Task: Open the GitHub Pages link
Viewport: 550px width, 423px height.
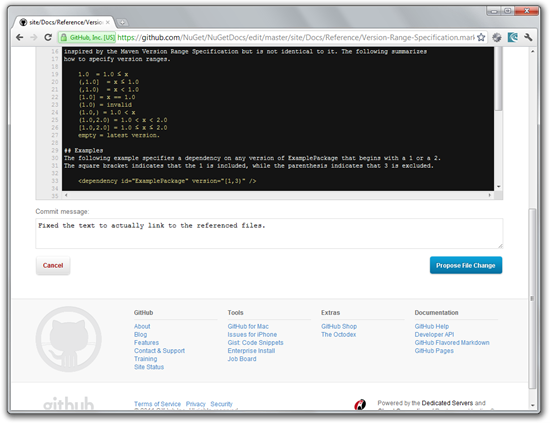Action: tap(434, 351)
